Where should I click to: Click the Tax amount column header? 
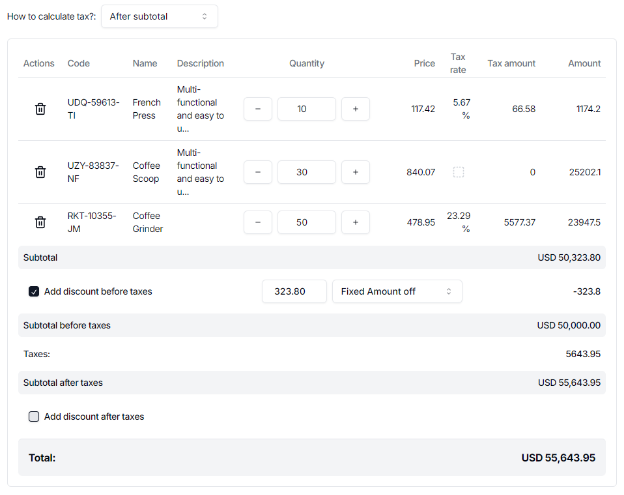pyautogui.click(x=511, y=63)
